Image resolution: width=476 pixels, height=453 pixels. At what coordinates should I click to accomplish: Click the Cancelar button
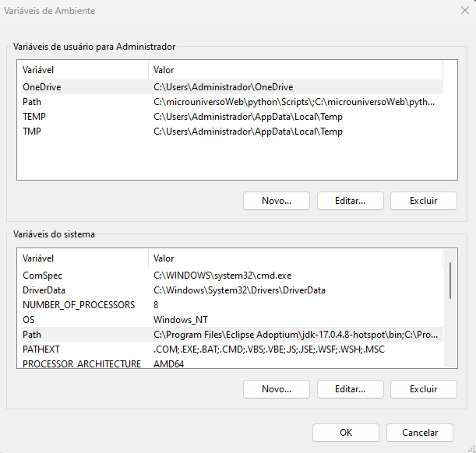[x=420, y=433]
